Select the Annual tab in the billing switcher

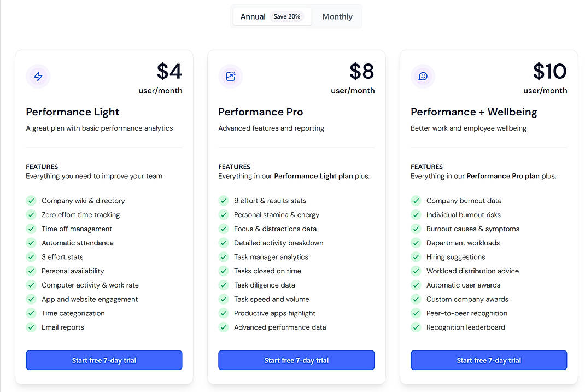[x=253, y=16]
